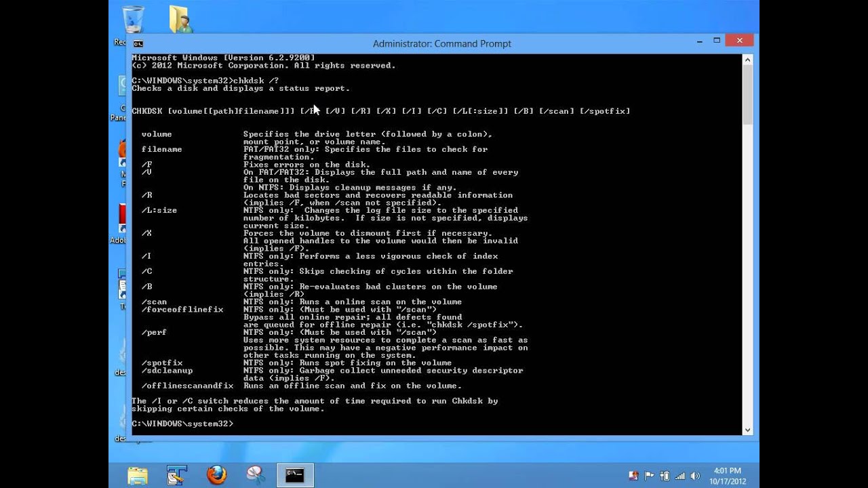Click 'Fixes errors on the disk.' description
This screenshot has height=488, width=868.
307,165
